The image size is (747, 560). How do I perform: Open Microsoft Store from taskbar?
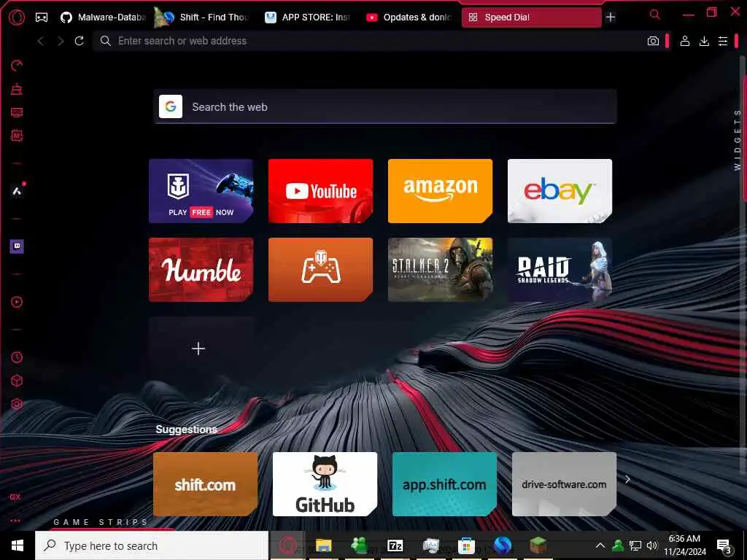click(x=466, y=545)
